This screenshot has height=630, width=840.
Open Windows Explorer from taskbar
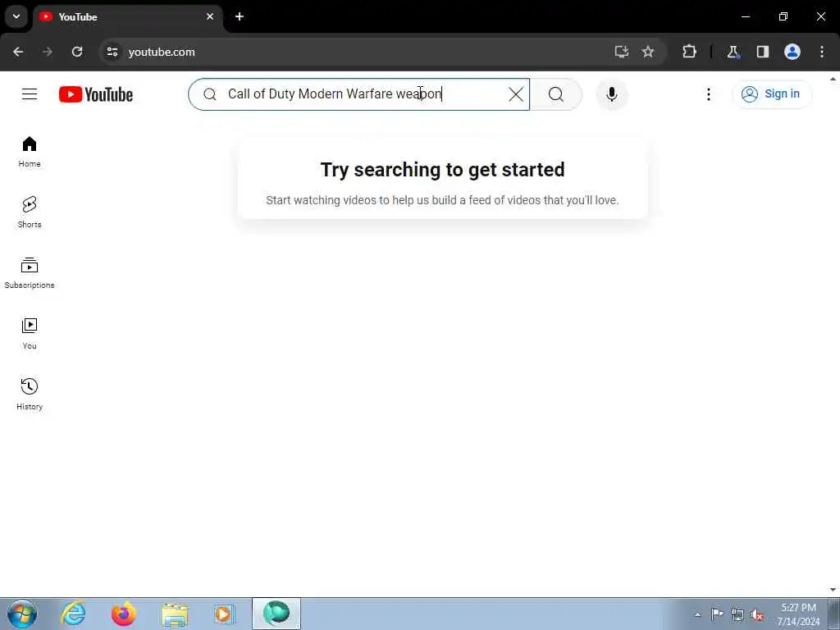click(x=175, y=614)
